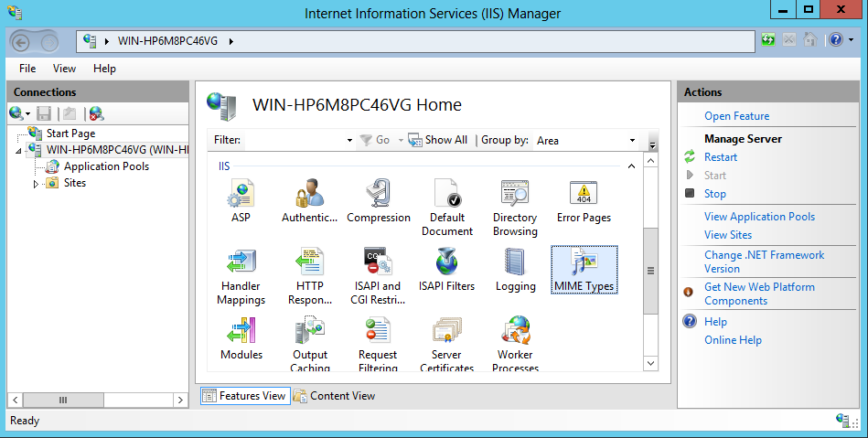This screenshot has width=868, height=438.
Task: Click the Save icon in Connections toolbar
Action: [44, 113]
